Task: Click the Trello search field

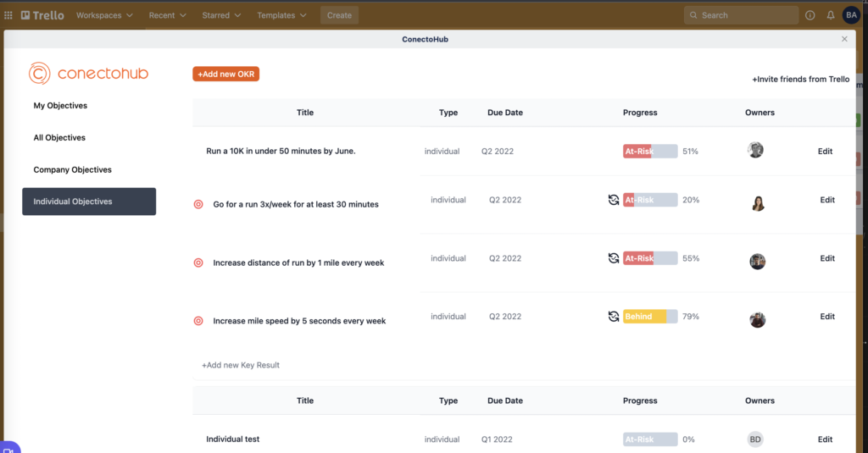Action: [x=741, y=15]
